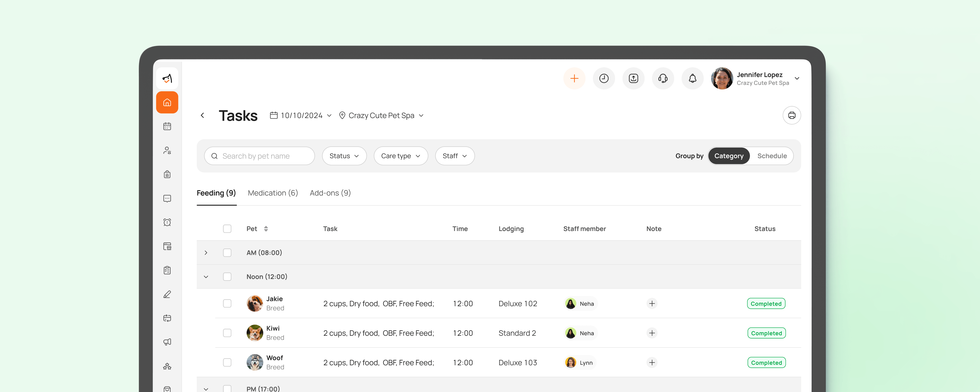Check the checkbox for the Noon group row

pos(227,277)
